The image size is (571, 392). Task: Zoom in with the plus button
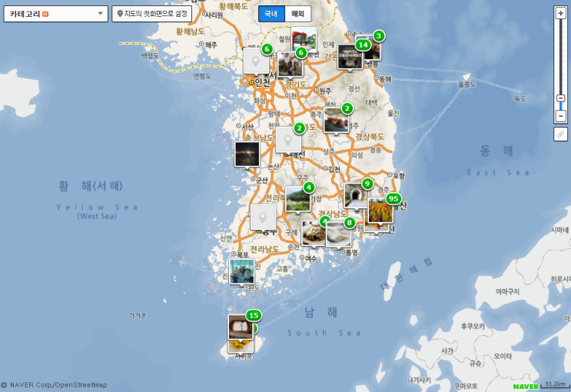[x=560, y=14]
